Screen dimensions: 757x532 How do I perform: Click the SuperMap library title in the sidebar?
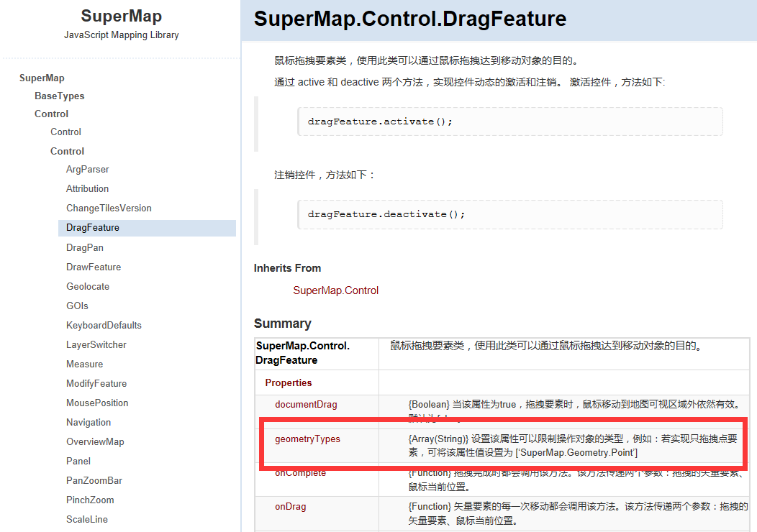tap(121, 16)
